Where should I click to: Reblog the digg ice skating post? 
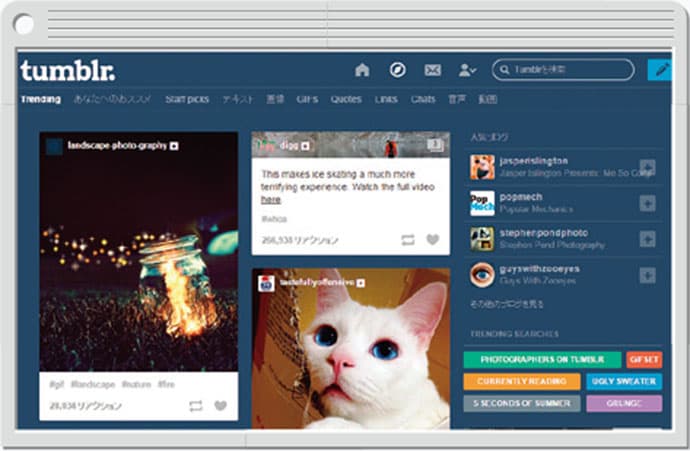[x=408, y=240]
